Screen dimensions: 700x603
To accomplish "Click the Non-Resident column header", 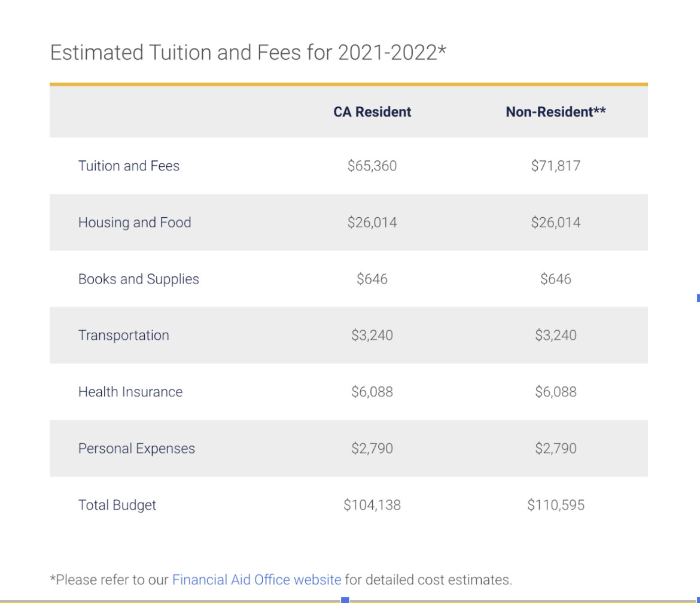I will coord(556,112).
